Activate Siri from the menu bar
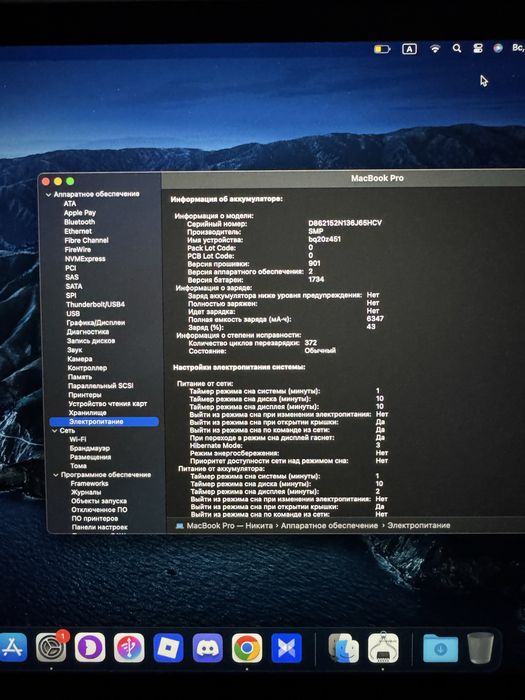525x700 pixels. click(498, 48)
